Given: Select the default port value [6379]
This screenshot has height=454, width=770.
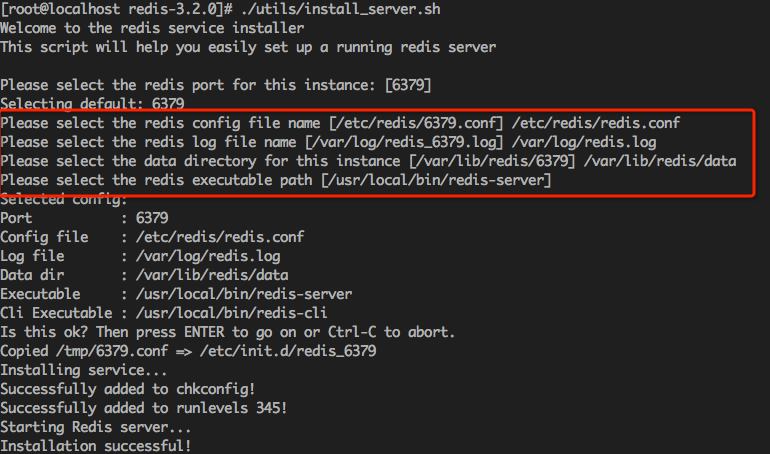Looking at the screenshot, I should coord(409,85).
